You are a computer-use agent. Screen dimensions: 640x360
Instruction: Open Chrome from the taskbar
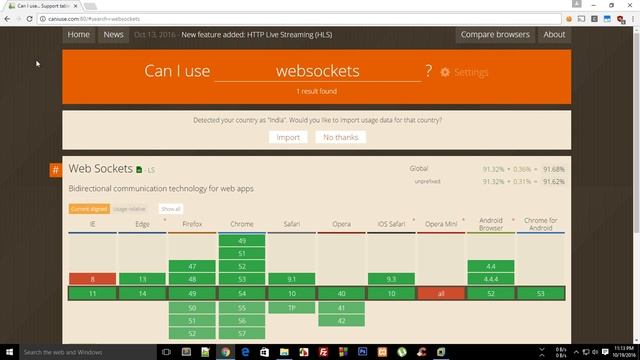pyautogui.click(x=225, y=352)
